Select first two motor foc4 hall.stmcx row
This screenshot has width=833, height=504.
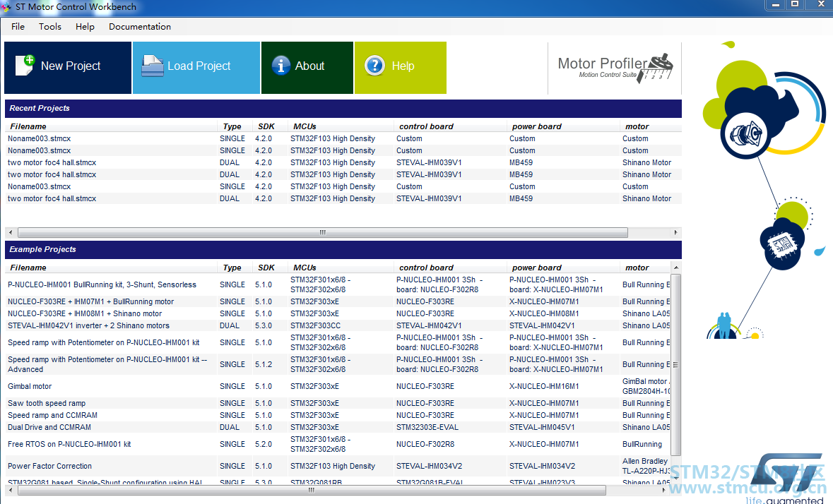pyautogui.click(x=343, y=162)
